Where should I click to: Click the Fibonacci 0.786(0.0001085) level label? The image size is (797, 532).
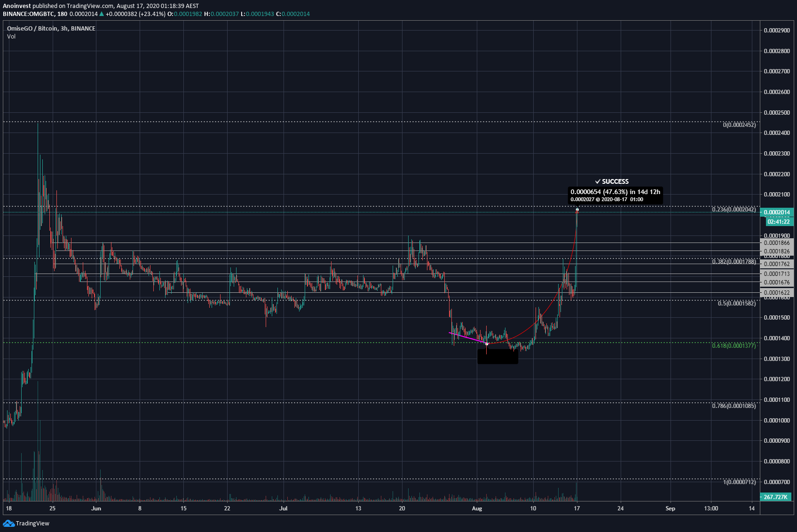pos(734,406)
